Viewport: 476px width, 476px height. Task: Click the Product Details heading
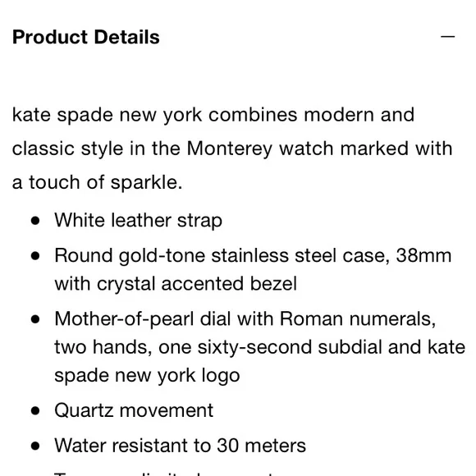pyautogui.click(x=86, y=37)
